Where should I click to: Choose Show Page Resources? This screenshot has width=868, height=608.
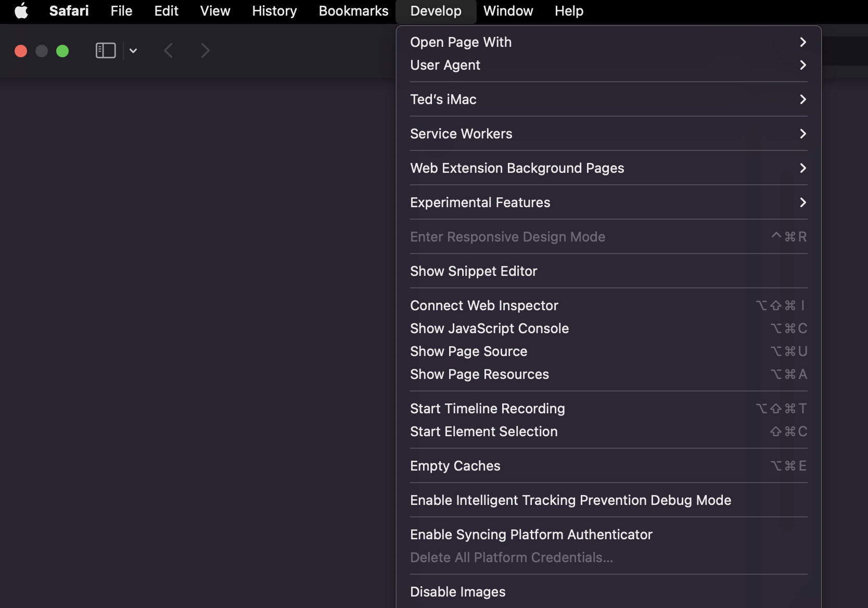[608, 374]
